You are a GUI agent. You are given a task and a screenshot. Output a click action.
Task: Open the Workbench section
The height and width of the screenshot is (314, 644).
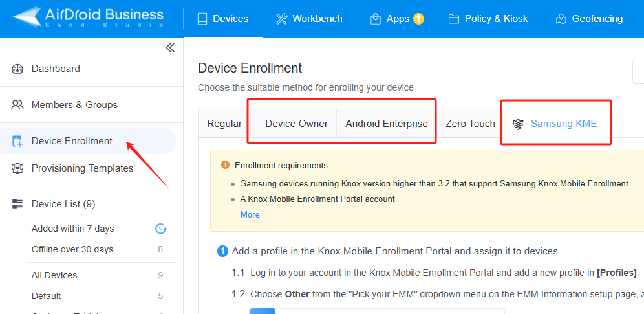[x=309, y=19]
